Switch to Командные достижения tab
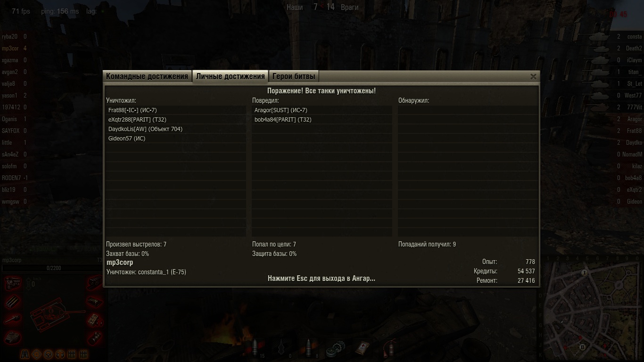This screenshot has height=362, width=644. click(147, 76)
